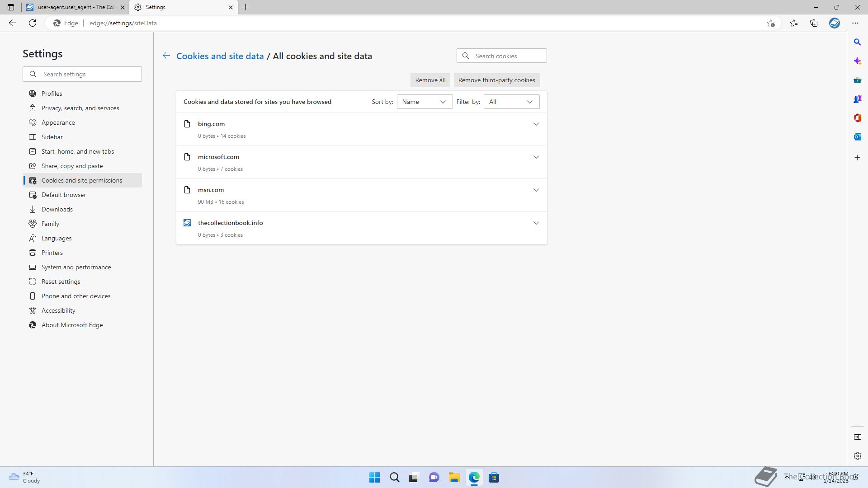The height and width of the screenshot is (488, 868).
Task: Open sidebar settings gear icon
Action: (x=857, y=456)
